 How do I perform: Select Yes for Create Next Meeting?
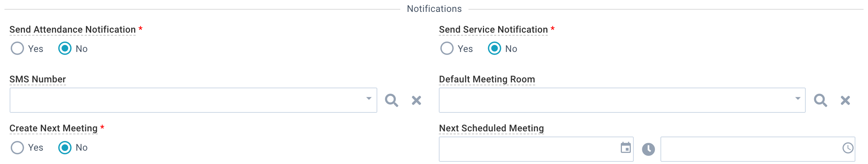point(17,148)
